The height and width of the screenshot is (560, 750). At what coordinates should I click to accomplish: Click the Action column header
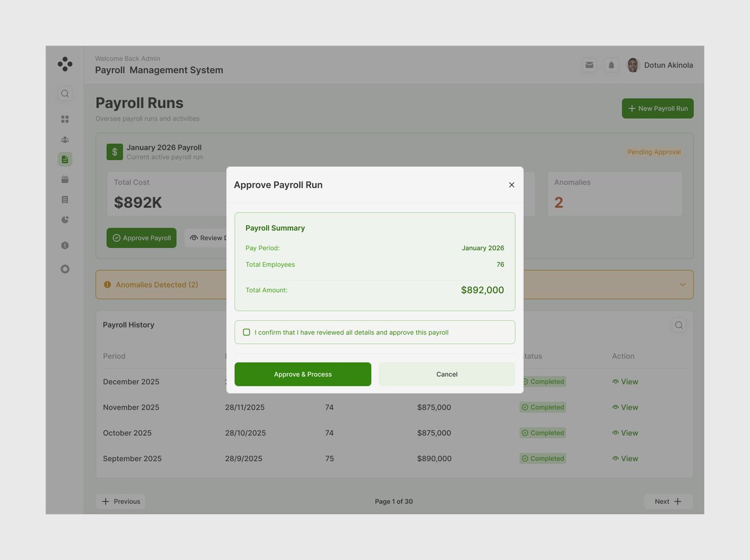point(623,356)
